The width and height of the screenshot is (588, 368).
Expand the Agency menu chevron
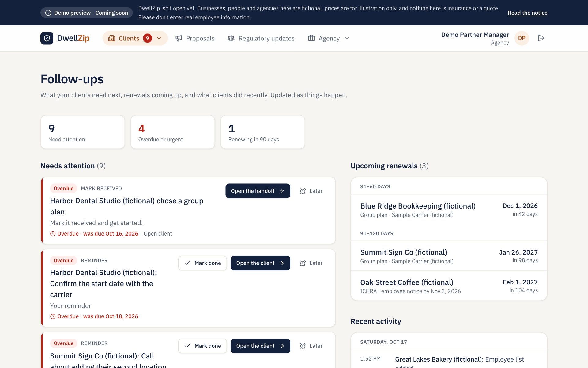point(347,38)
